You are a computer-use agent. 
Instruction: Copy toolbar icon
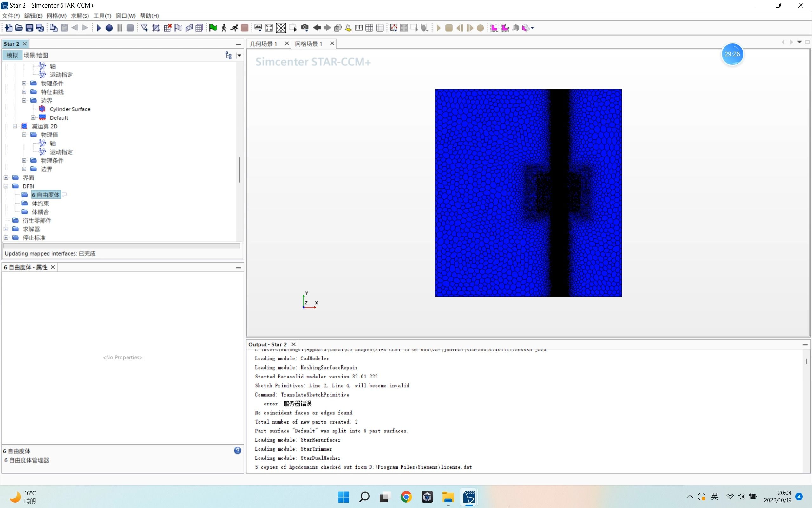(54, 28)
